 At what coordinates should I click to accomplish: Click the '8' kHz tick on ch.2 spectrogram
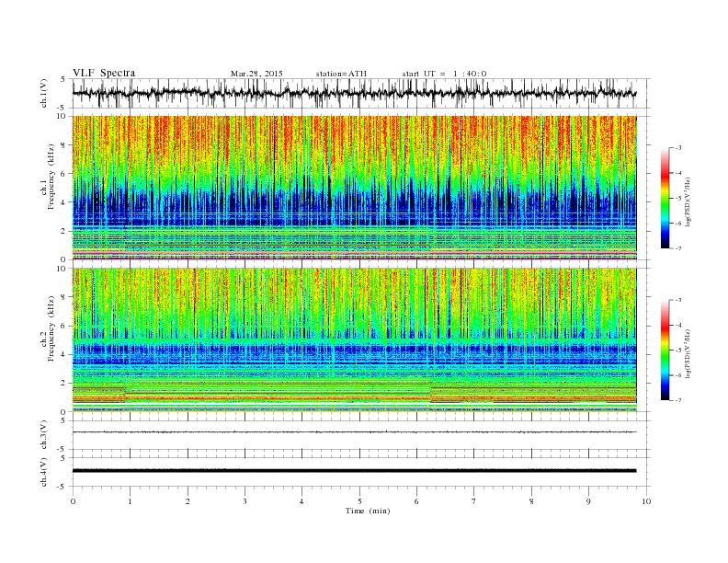(64, 297)
